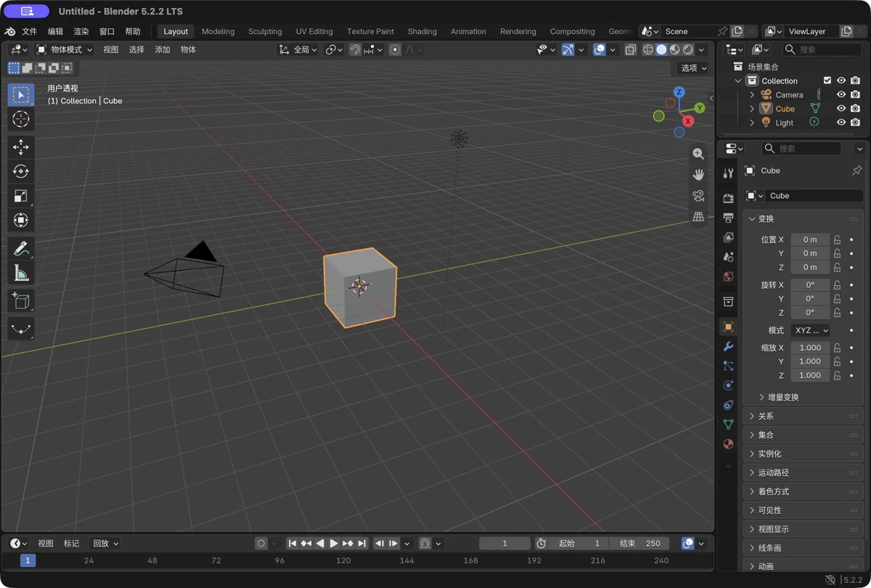Jump to the start frame
The width and height of the screenshot is (871, 588).
(x=293, y=543)
